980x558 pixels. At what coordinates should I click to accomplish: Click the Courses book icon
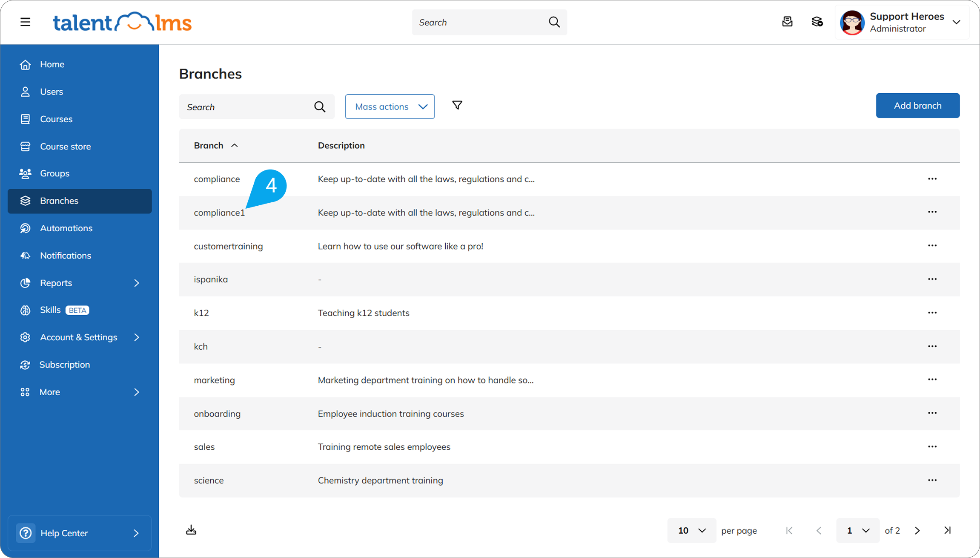click(x=25, y=119)
